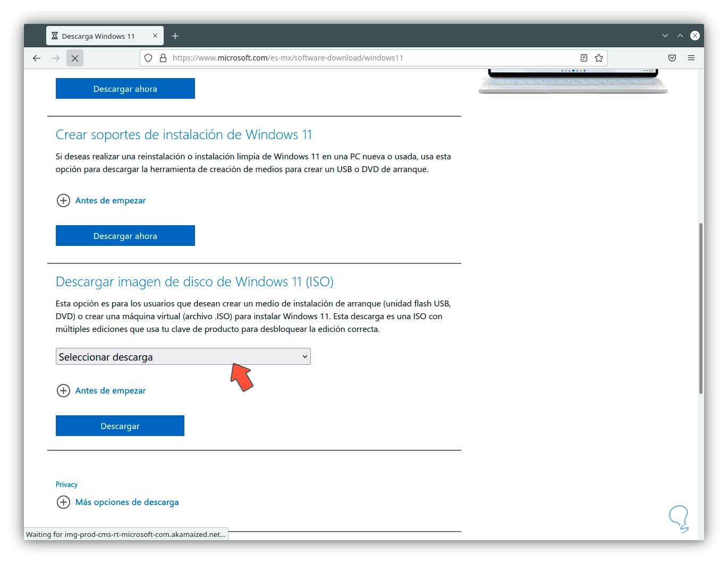This screenshot has width=728, height=564.
Task: Open the Pocket save icon
Action: (672, 58)
